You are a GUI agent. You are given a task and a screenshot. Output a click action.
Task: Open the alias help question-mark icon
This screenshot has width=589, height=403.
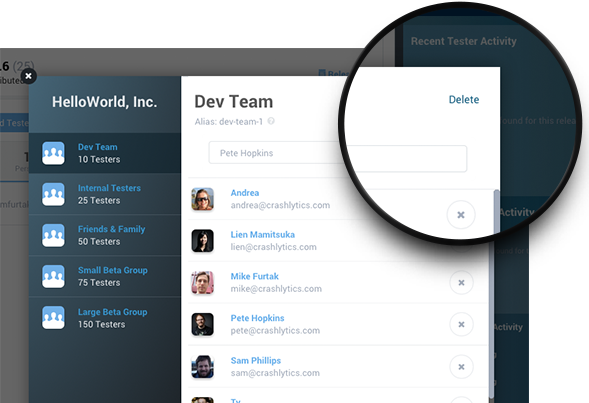271,121
